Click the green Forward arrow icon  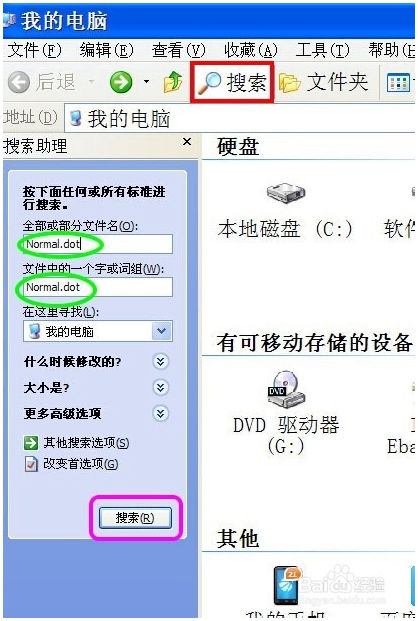click(121, 82)
